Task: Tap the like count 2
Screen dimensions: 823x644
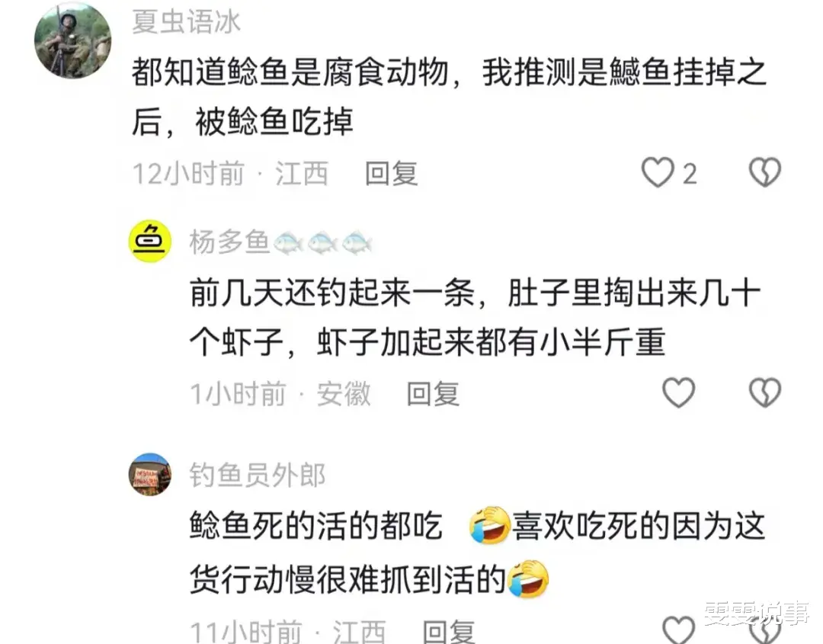Action: click(x=690, y=174)
